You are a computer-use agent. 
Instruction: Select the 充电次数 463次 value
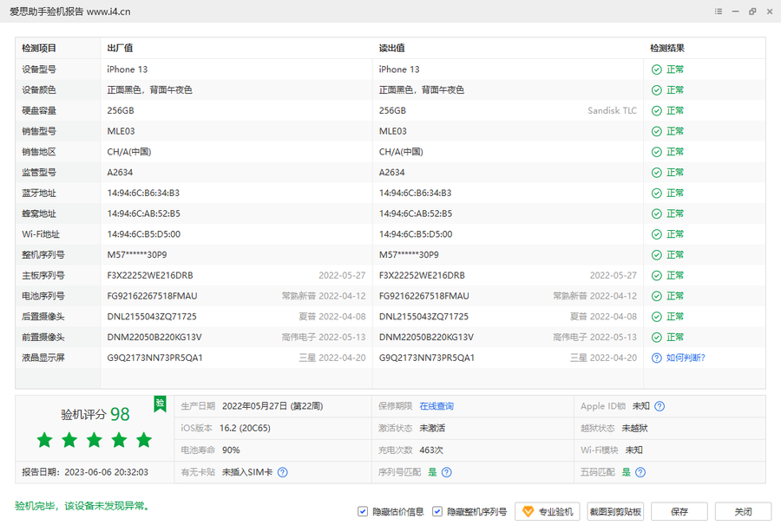coord(431,450)
